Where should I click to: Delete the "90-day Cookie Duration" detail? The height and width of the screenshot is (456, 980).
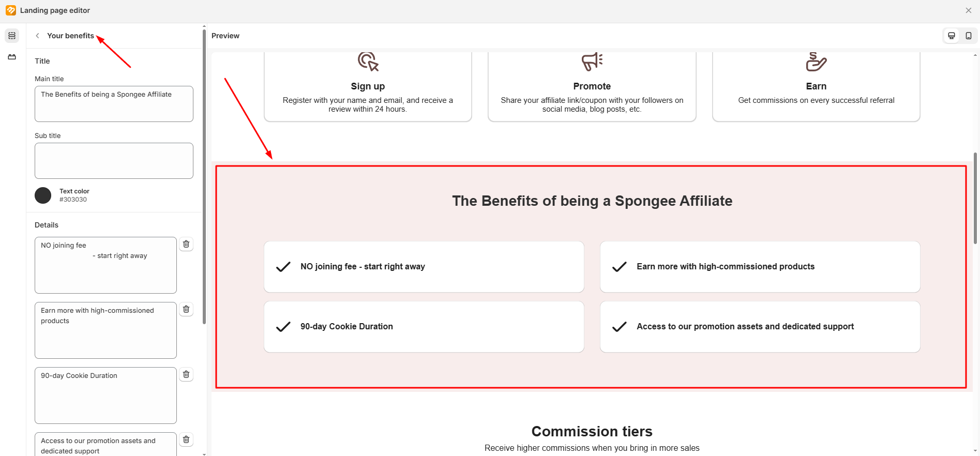[x=186, y=374]
